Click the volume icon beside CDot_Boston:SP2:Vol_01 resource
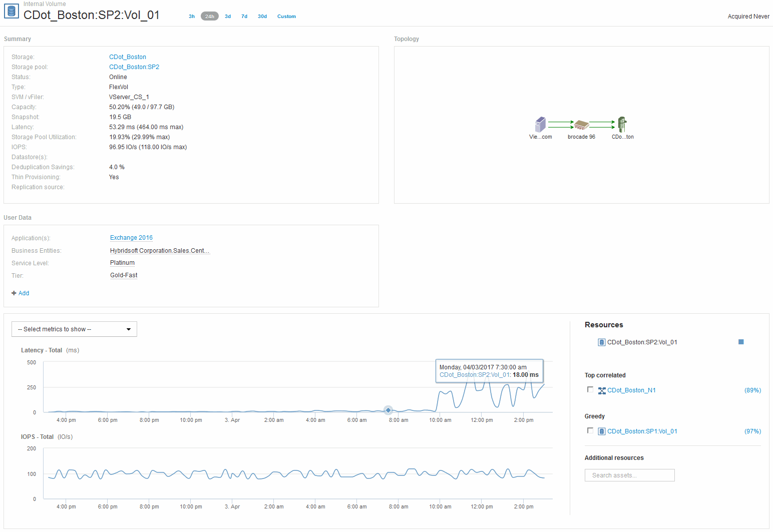This screenshot has width=773, height=532. coord(602,342)
